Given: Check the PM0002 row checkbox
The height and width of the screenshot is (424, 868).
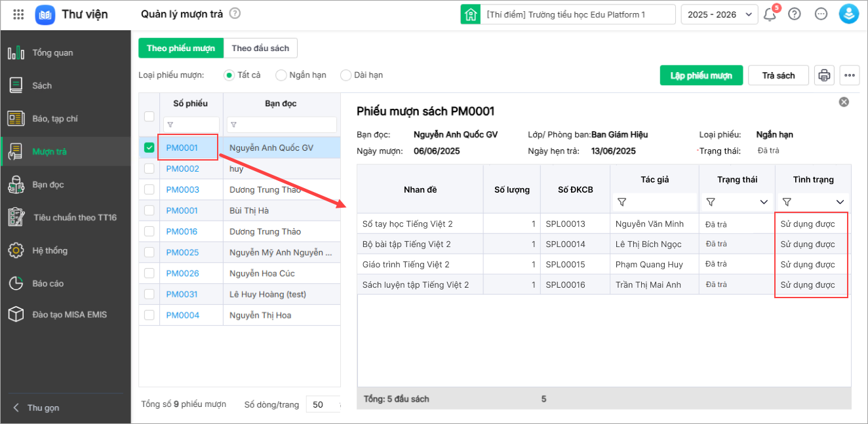Looking at the screenshot, I should [149, 168].
